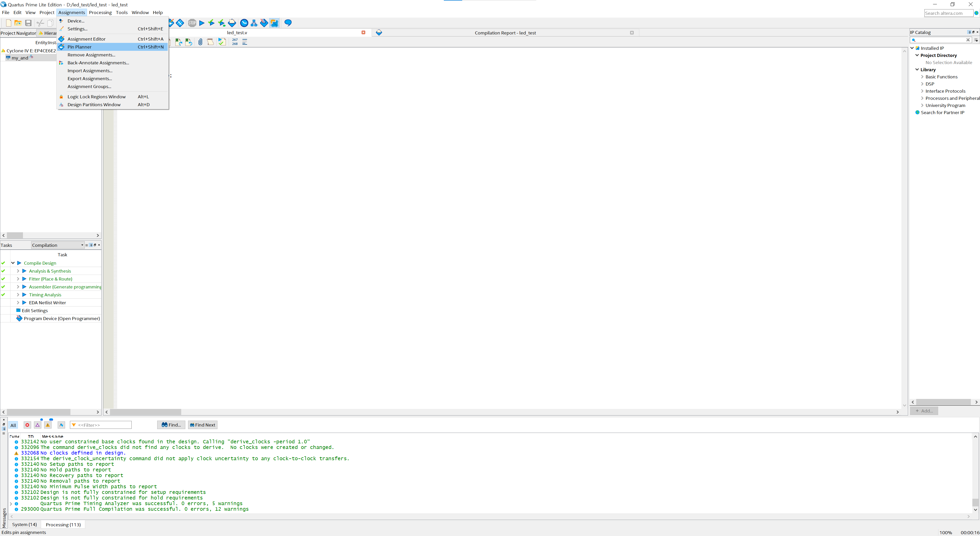Open the Programmer toolbar icon

264,23
